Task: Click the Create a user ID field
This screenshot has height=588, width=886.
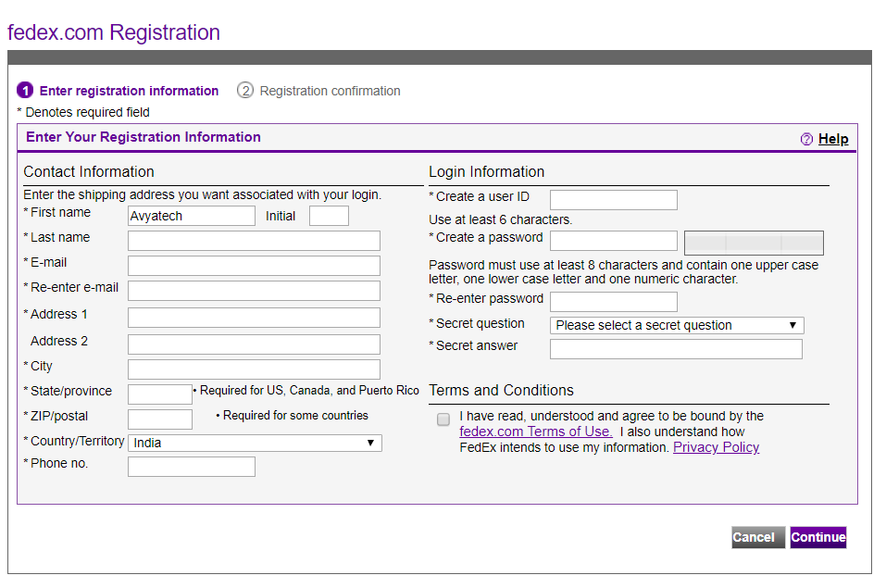Action: (614, 200)
